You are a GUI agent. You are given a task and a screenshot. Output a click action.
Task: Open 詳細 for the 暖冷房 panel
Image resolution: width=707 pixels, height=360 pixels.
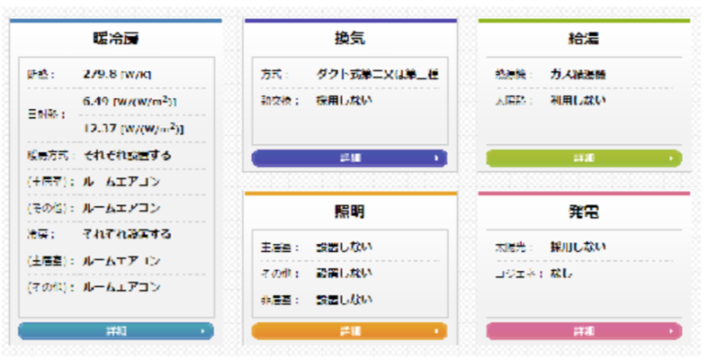coord(116,331)
